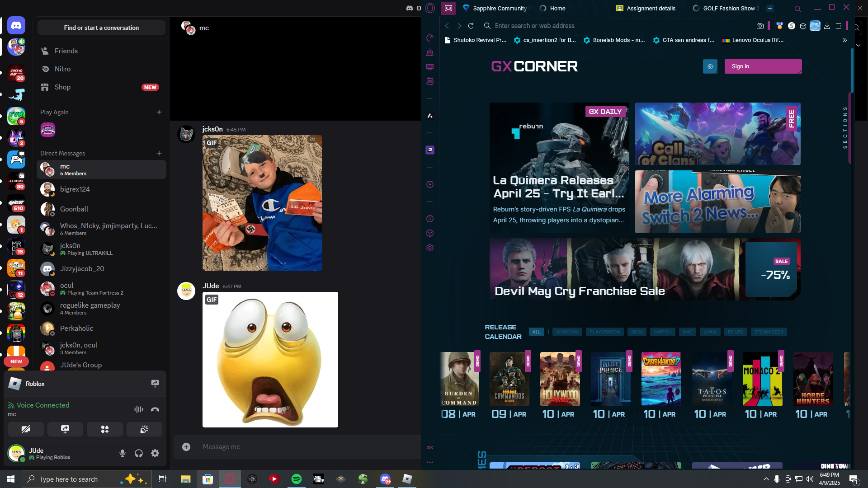868x488 pixels.
Task: Turn on camera in voice panel
Action: pyautogui.click(x=26, y=429)
